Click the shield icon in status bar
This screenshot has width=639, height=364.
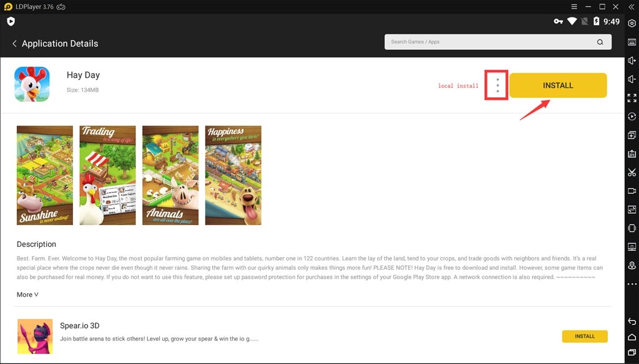11,22
